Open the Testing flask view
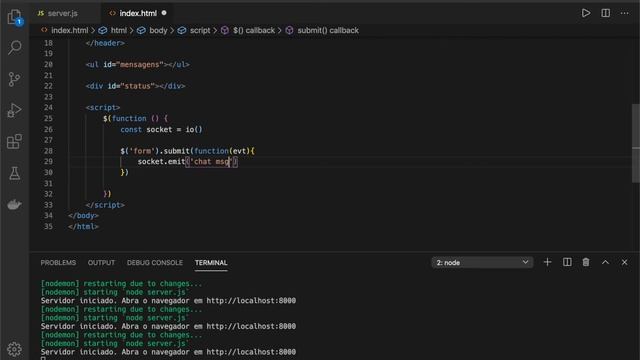 (x=15, y=173)
